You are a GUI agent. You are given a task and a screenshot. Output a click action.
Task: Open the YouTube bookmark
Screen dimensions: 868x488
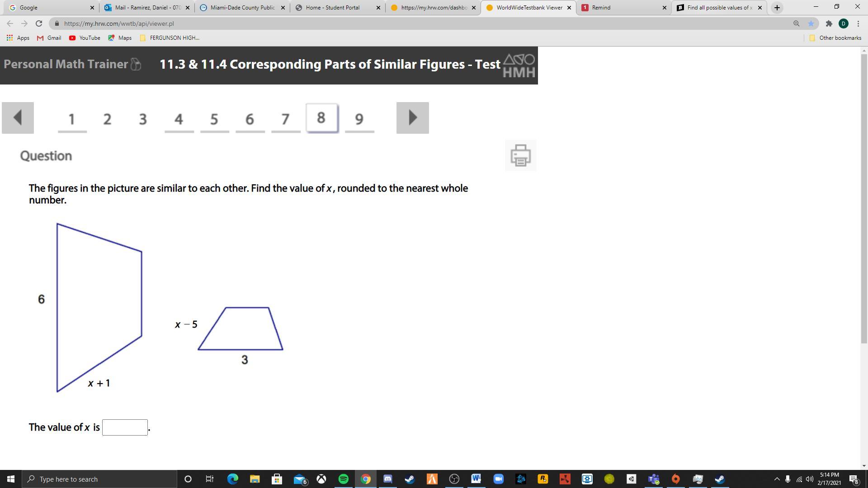(85, 38)
